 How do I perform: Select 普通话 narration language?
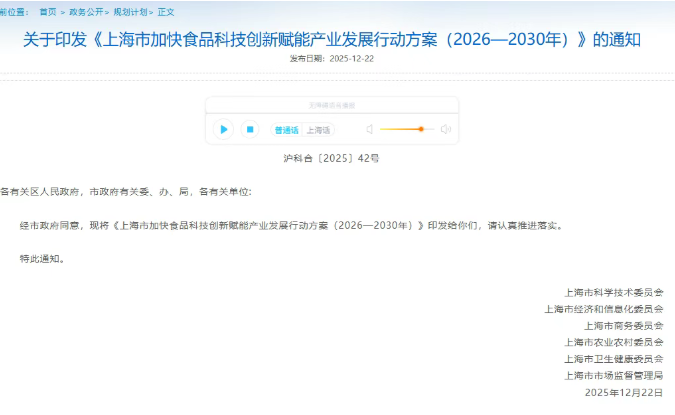point(286,130)
